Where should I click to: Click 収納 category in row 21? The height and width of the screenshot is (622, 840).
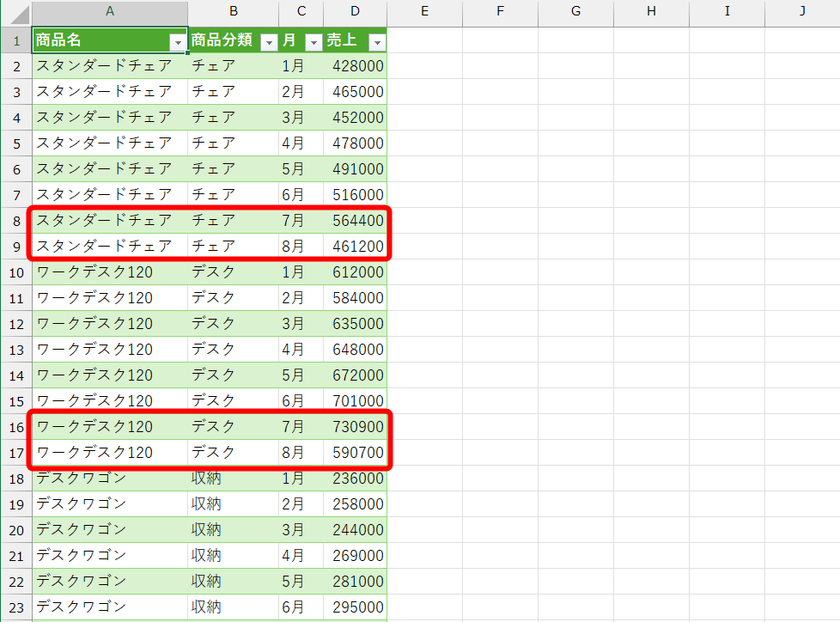[234, 556]
